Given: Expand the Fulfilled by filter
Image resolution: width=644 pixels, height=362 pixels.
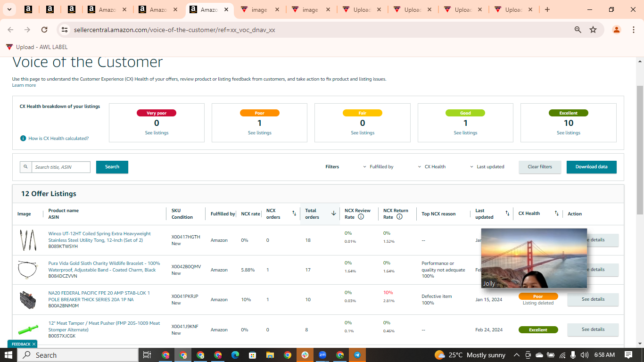Looking at the screenshot, I should [x=378, y=167].
